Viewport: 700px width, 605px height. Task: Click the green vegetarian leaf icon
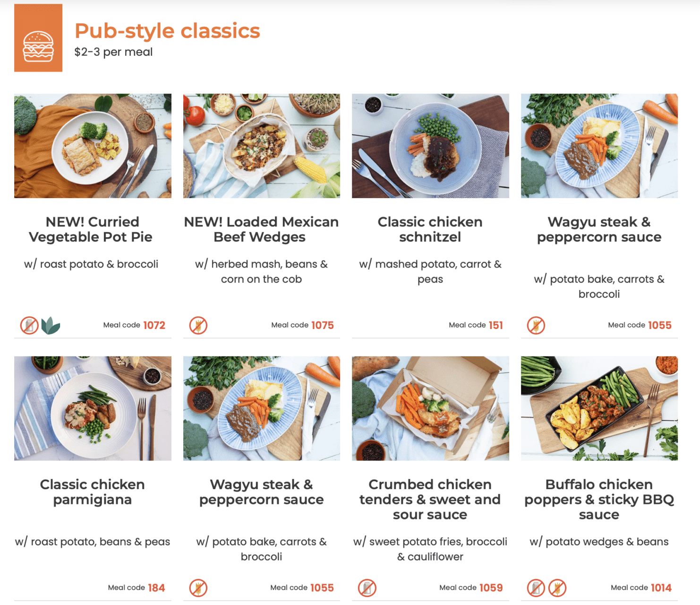coord(51,325)
